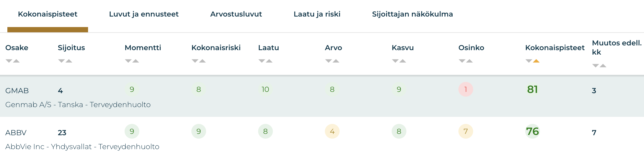Click highlighted Kokonaispisteet ascending sort arrow

coord(536,61)
